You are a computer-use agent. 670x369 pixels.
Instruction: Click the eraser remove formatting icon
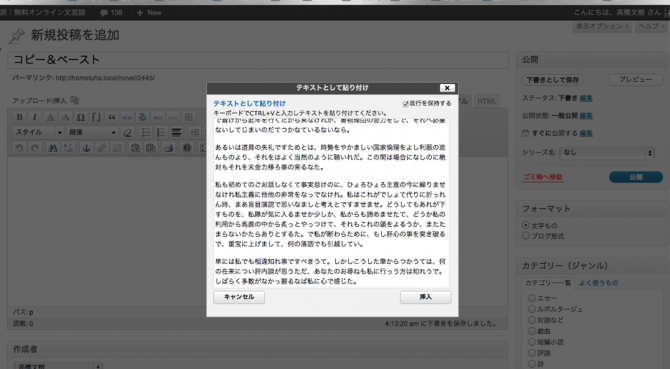127,132
